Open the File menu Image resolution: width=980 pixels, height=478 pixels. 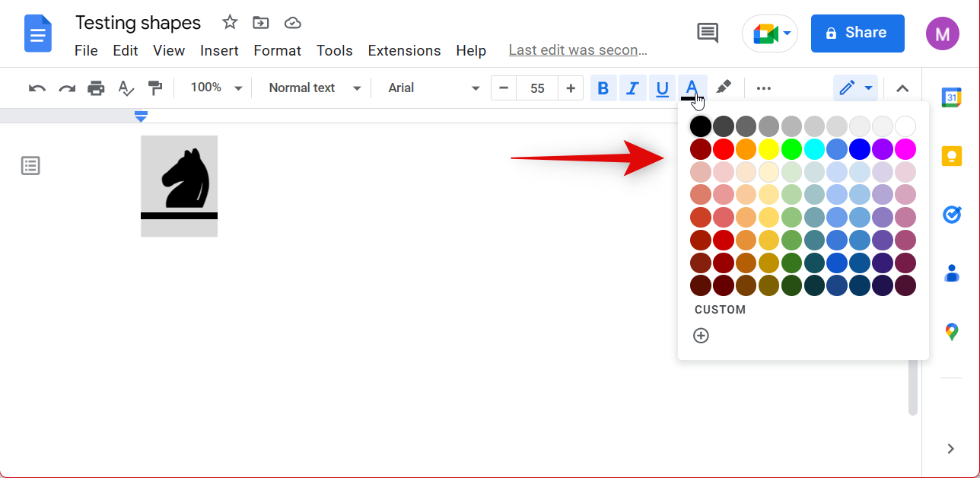tap(86, 51)
